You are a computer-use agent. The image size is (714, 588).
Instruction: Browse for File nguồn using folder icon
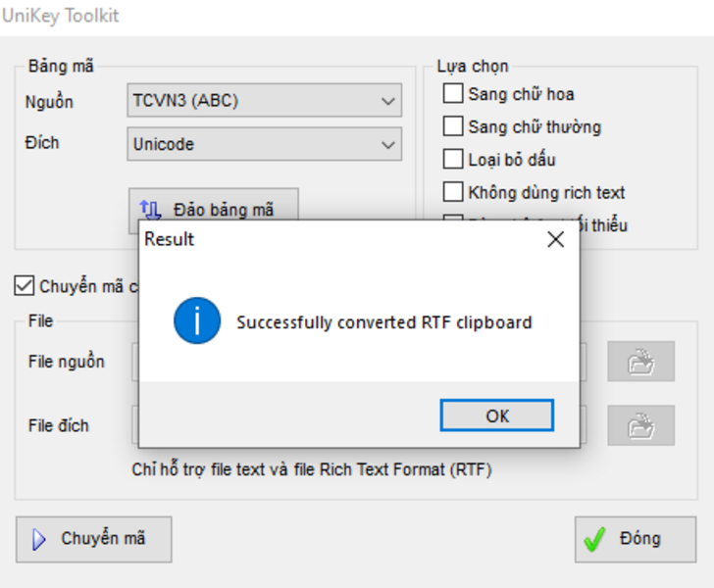pos(640,362)
